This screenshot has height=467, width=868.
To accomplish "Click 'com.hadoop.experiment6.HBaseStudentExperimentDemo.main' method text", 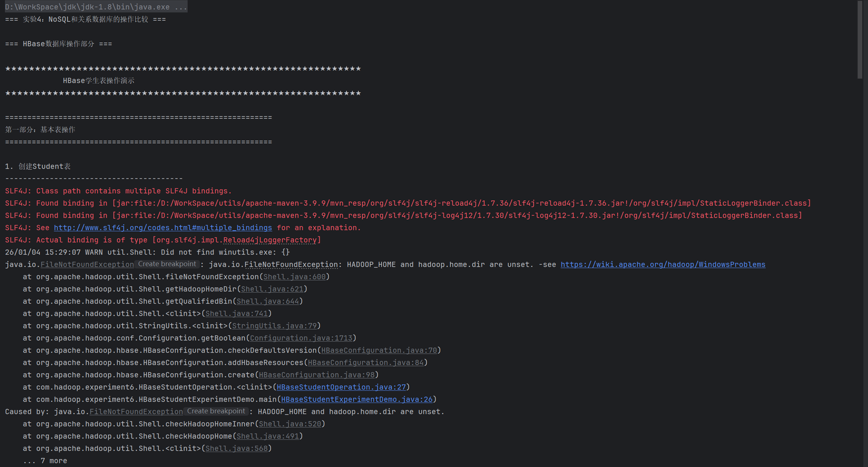I will tap(156, 399).
